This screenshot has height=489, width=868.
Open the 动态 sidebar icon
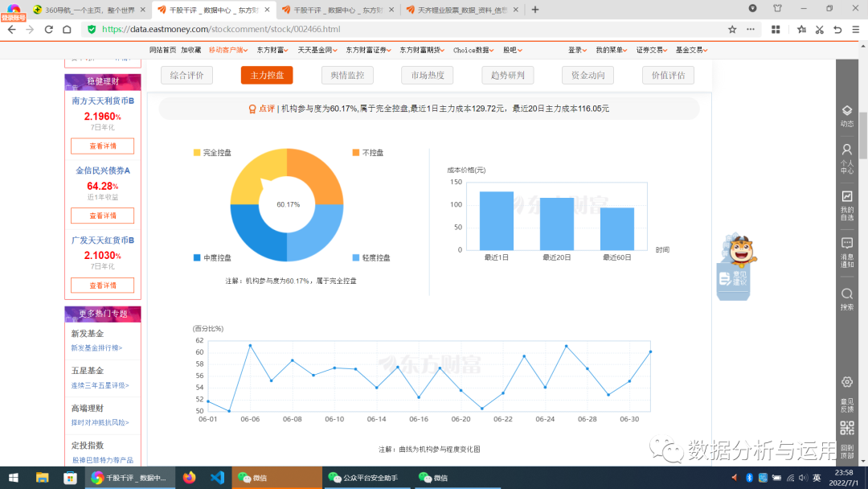tap(847, 116)
